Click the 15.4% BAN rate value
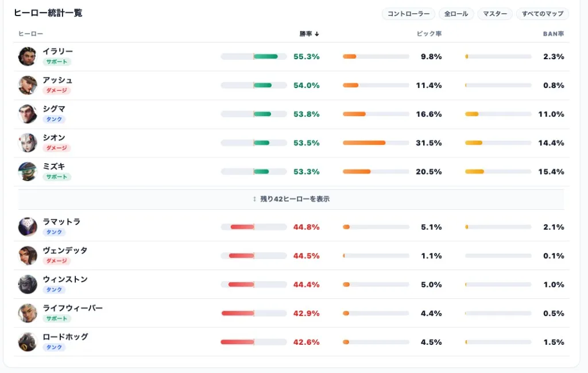Image resolution: width=588 pixels, height=373 pixels. 551,172
